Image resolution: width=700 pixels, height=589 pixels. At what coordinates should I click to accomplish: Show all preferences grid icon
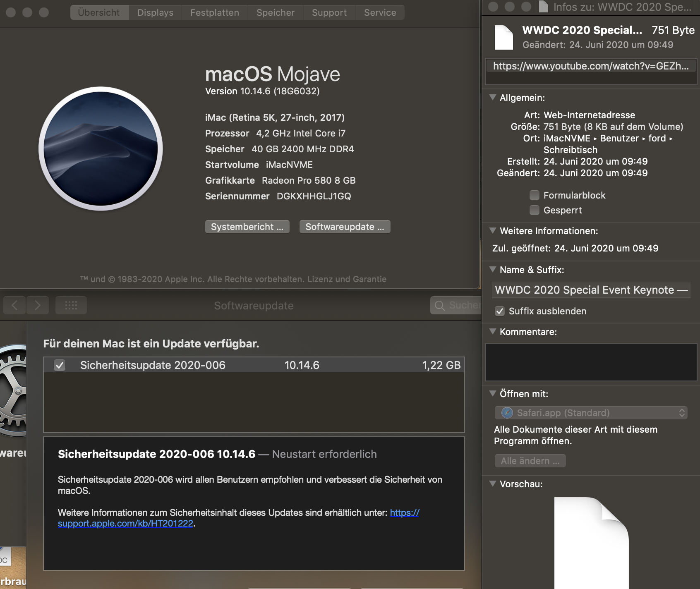[71, 305]
